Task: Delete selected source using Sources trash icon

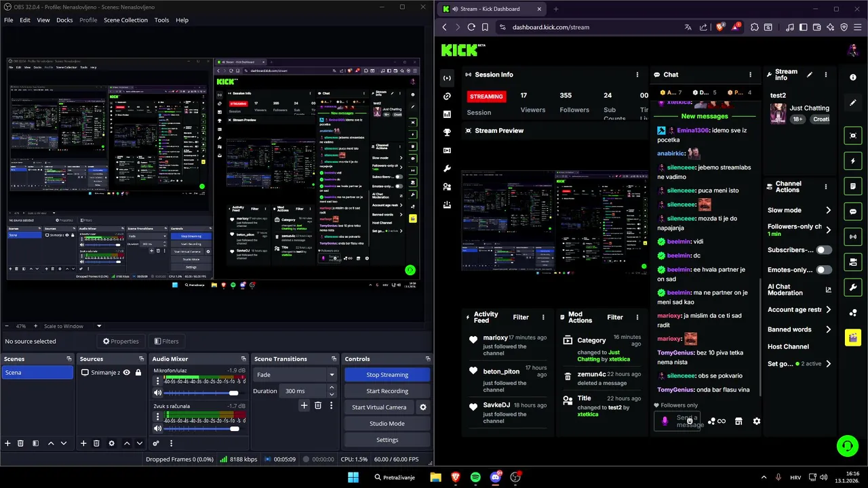Action: coord(96,443)
